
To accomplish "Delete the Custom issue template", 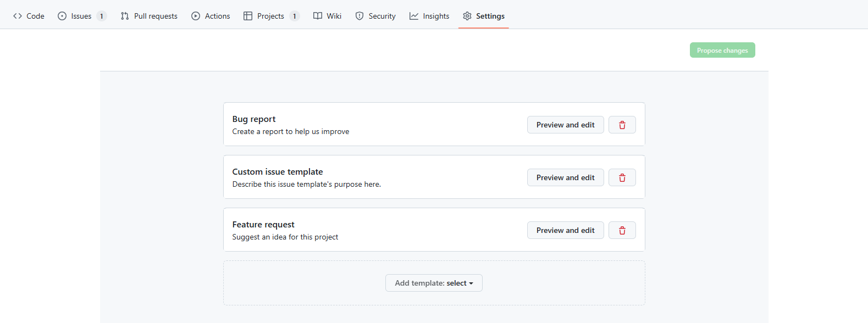I will (x=622, y=177).
